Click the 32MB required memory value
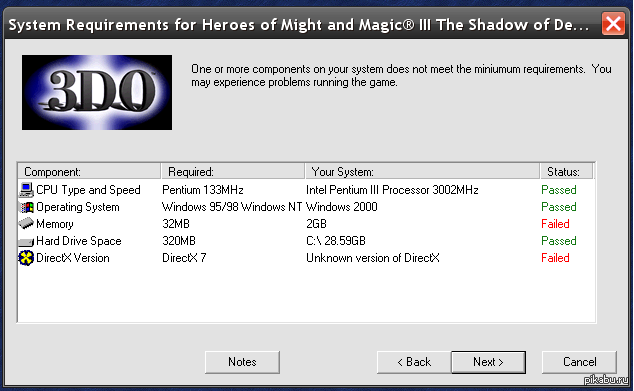Screen dimensions: 634x391 [176, 224]
